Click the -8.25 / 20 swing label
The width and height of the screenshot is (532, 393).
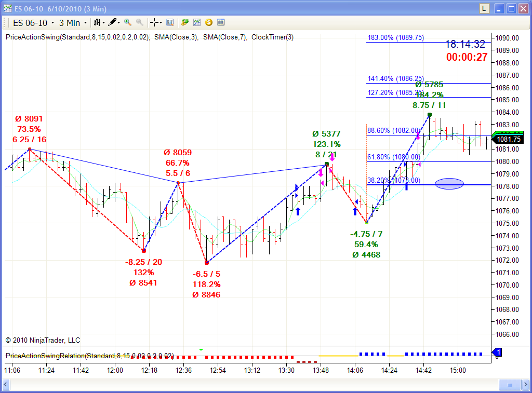[x=143, y=262]
